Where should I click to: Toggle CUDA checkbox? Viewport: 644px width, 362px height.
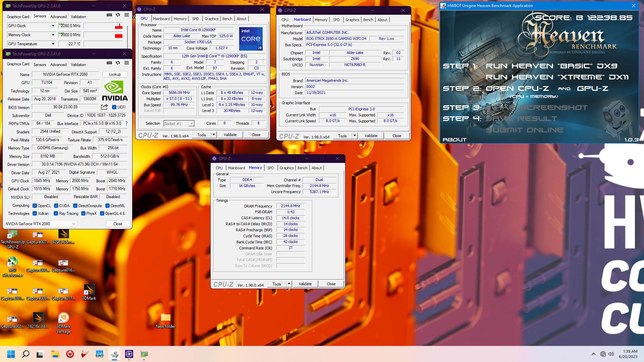point(56,206)
